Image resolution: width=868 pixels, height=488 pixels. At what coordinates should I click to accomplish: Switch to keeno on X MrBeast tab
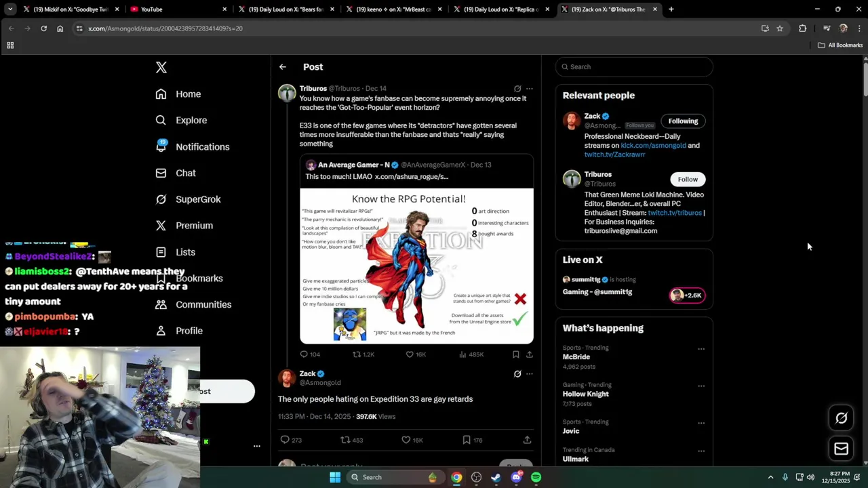(x=395, y=9)
